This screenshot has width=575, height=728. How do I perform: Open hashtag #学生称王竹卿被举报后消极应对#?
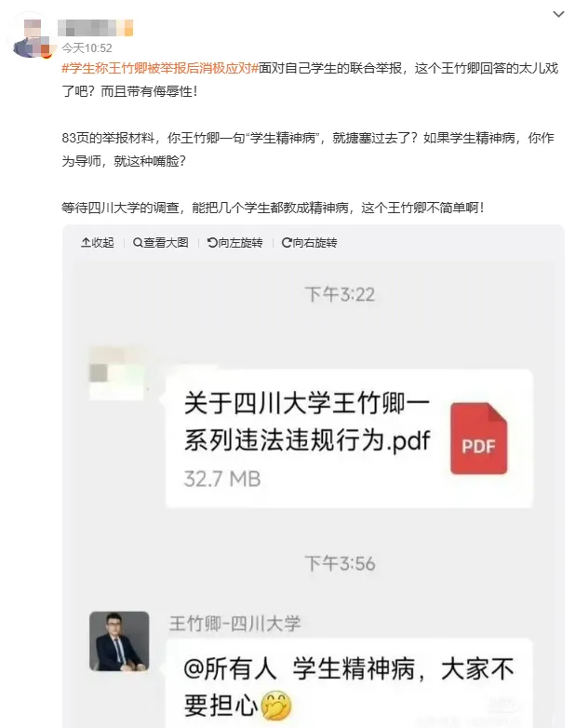(160, 68)
